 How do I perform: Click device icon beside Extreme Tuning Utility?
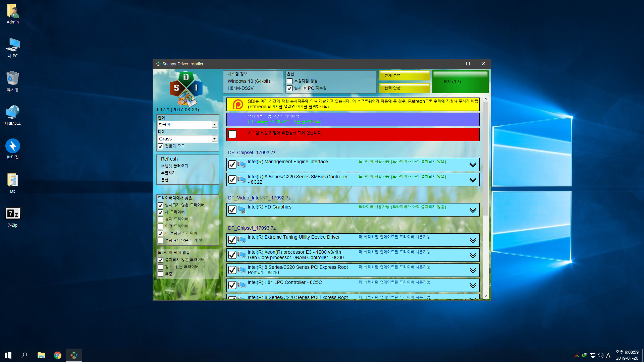point(241,240)
